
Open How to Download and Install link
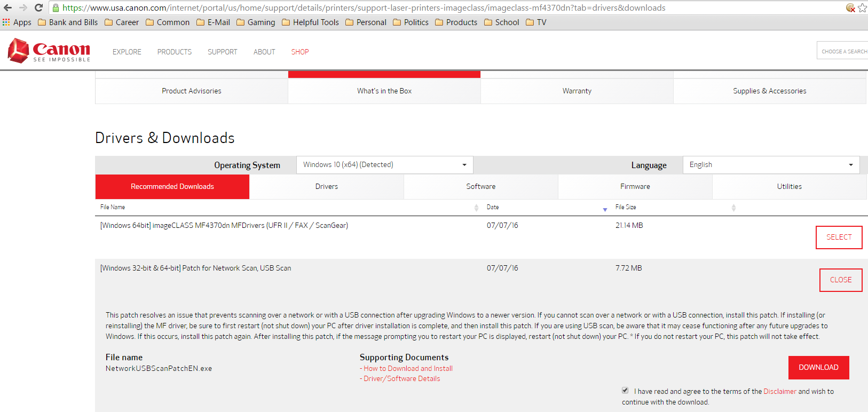click(408, 368)
